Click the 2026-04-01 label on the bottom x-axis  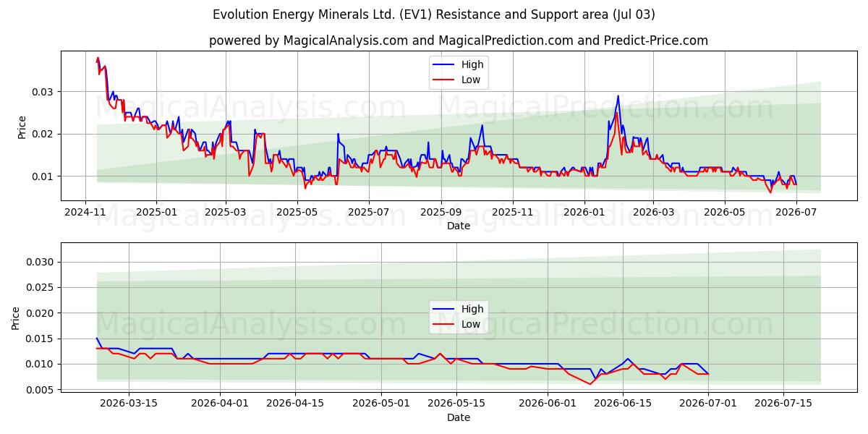[220, 404]
